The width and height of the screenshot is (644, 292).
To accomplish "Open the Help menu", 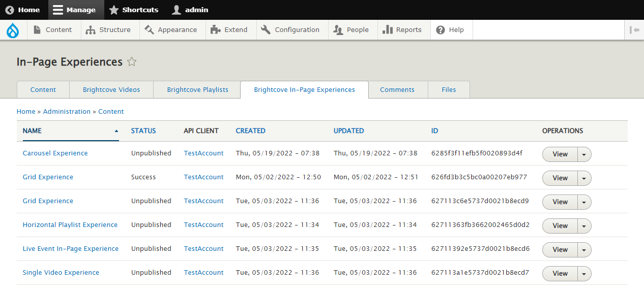I will coord(451,30).
